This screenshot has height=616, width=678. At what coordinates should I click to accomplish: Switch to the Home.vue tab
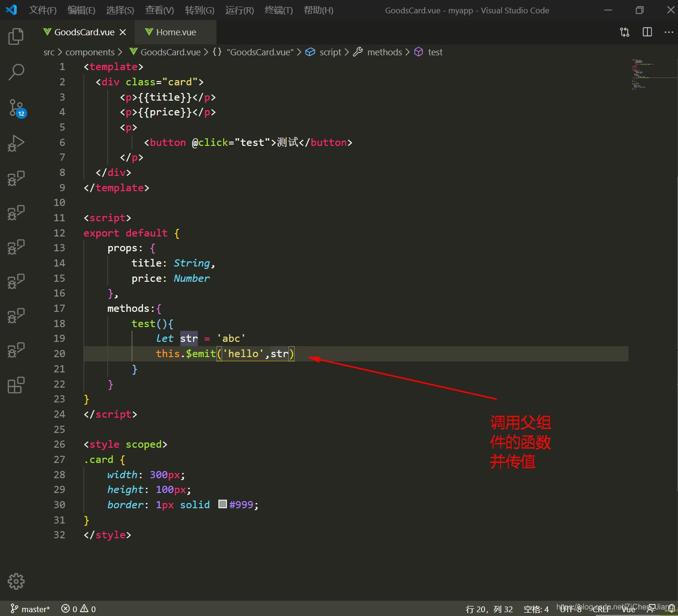tap(175, 32)
